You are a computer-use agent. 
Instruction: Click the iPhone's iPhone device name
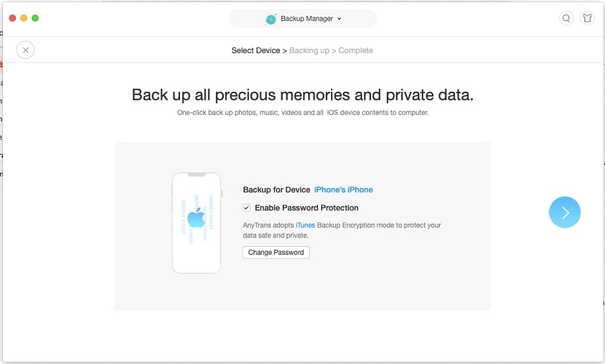tap(343, 190)
